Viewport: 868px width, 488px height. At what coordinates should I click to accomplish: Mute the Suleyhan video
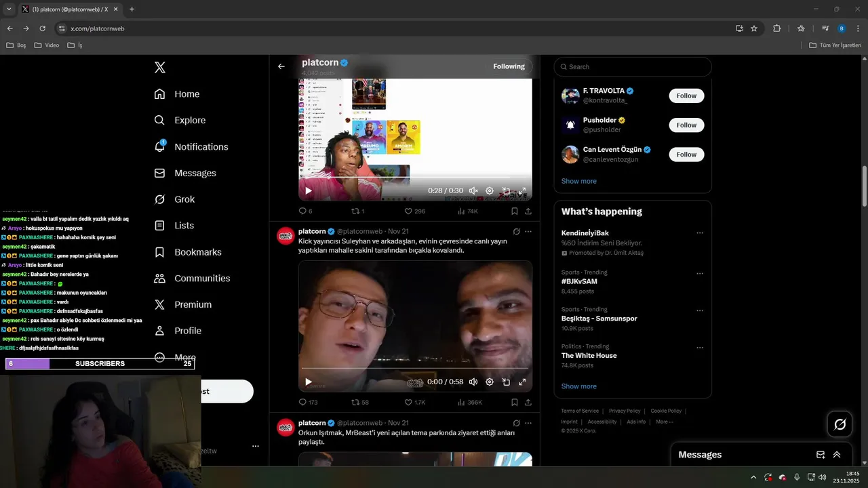(473, 382)
